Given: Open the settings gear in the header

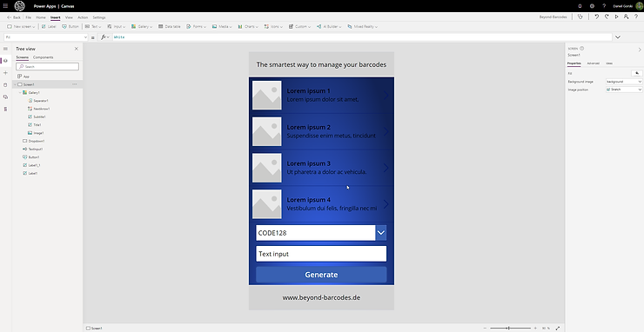Looking at the screenshot, I should coord(592,6).
